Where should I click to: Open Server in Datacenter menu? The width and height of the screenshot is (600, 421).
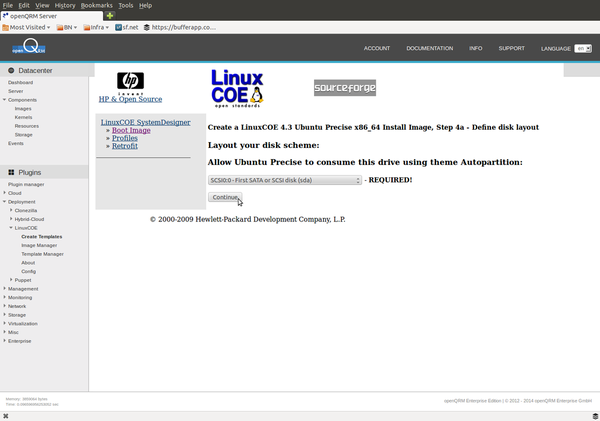16,91
